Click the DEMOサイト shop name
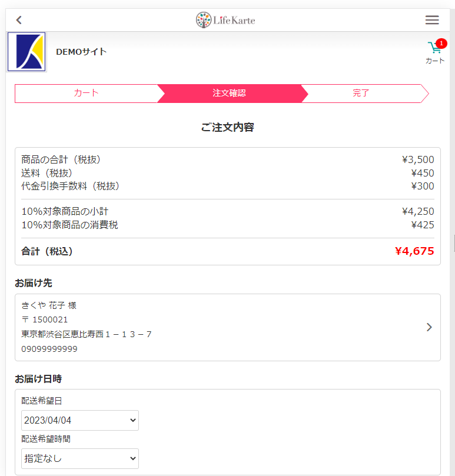 tap(81, 52)
